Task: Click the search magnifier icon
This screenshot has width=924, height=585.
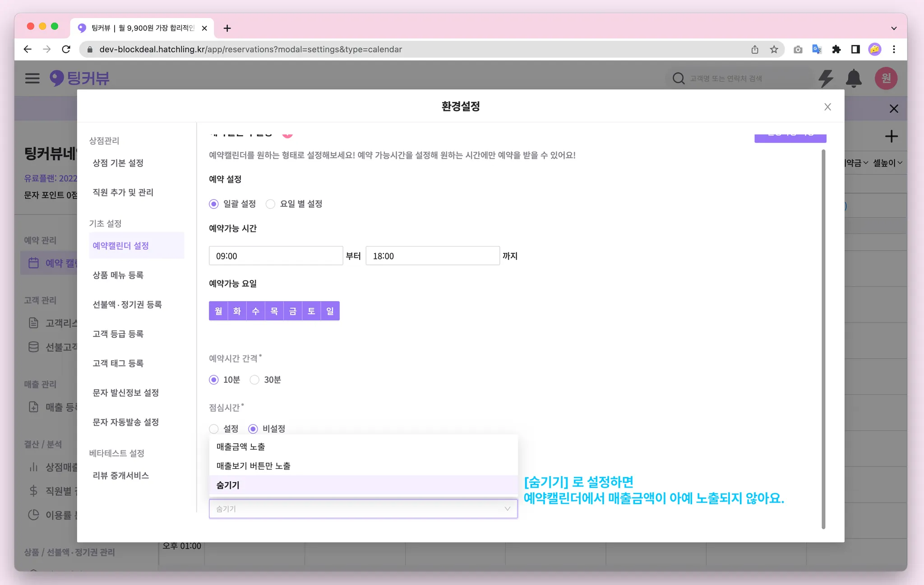Action: pos(678,79)
